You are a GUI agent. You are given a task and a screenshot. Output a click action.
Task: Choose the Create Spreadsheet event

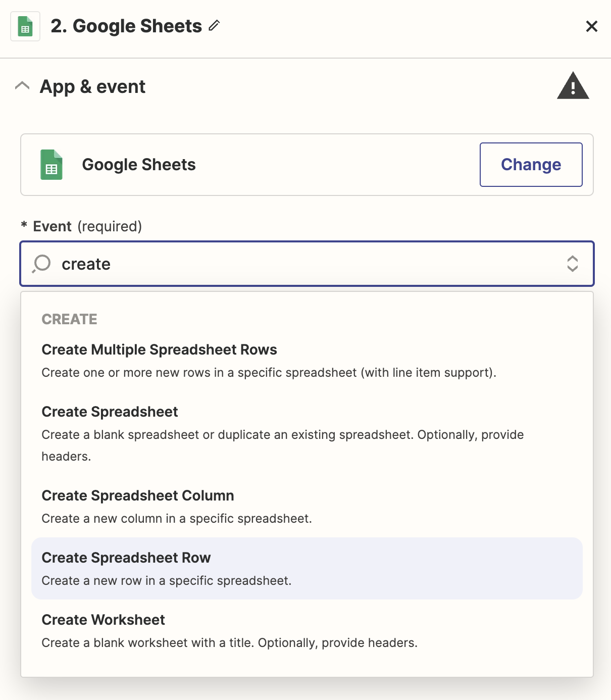point(110,412)
